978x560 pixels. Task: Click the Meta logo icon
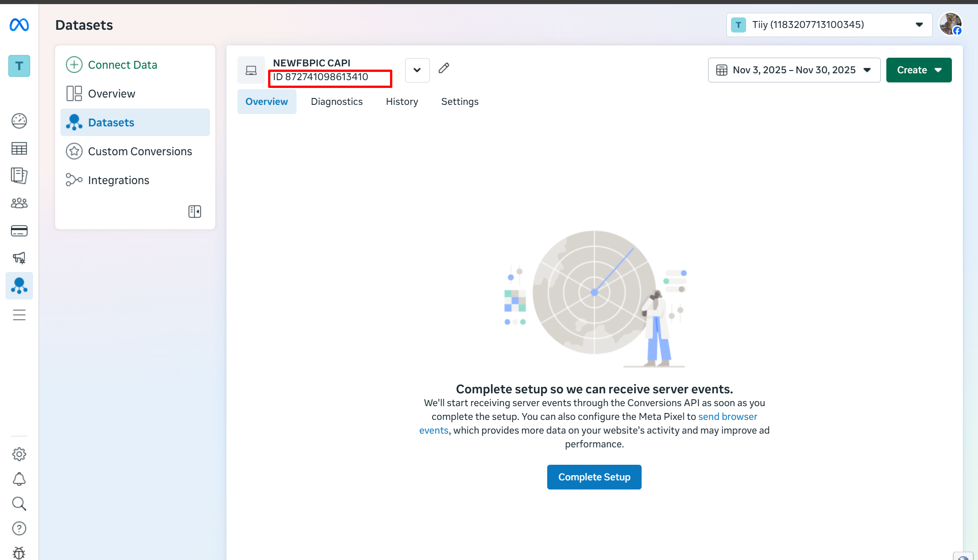pyautogui.click(x=19, y=25)
